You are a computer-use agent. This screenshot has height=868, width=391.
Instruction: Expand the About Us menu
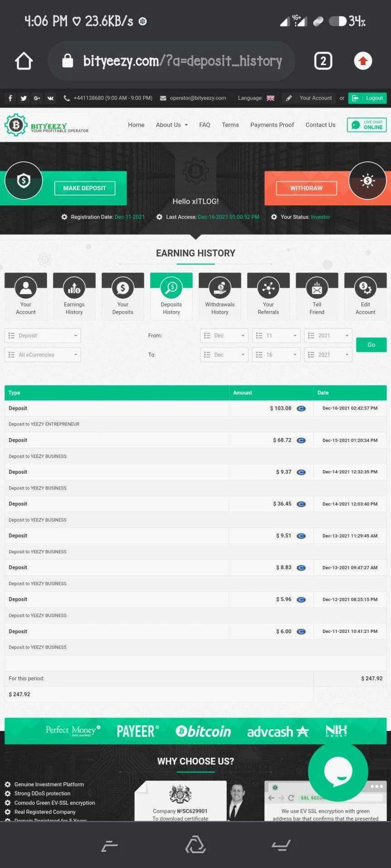click(x=172, y=125)
